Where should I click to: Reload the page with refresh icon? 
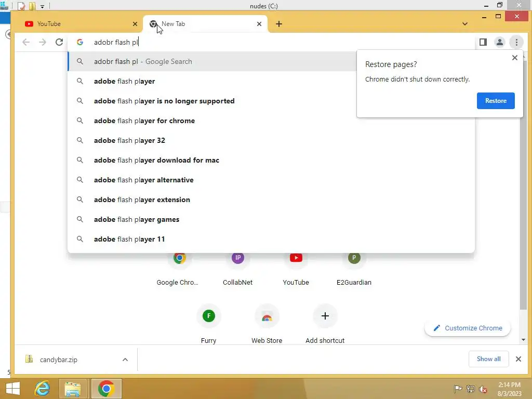59,42
